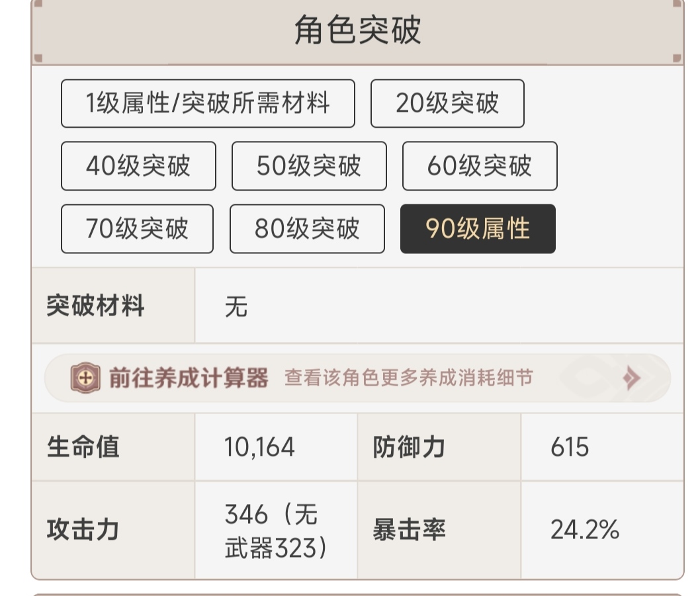Switch to the 80级突破 tab

(307, 229)
